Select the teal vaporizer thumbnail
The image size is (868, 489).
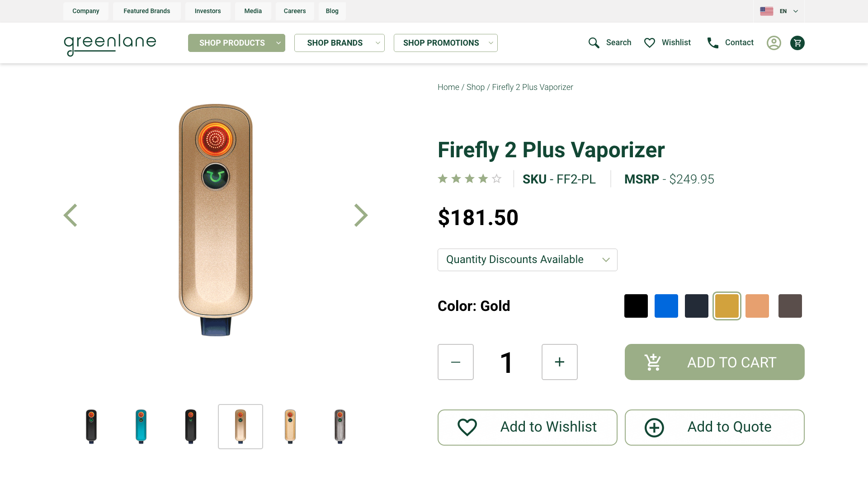coord(141,427)
